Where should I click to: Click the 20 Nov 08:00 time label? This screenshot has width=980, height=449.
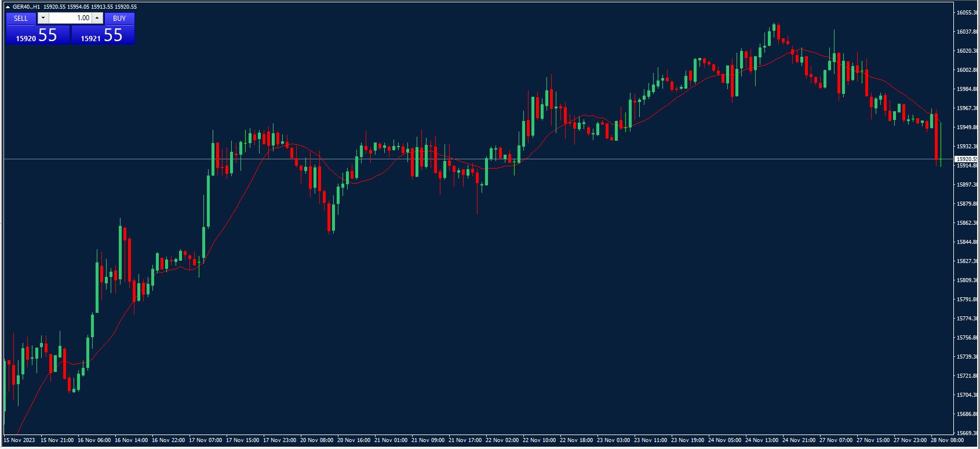pos(316,440)
